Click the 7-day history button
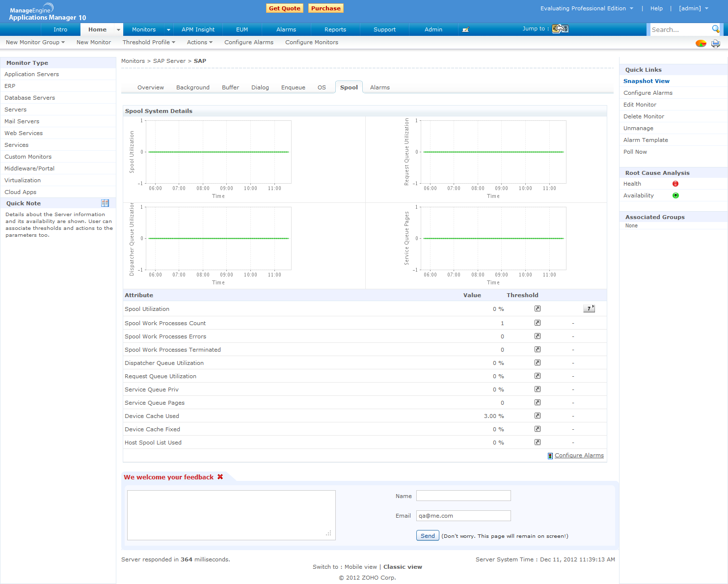The width and height of the screenshot is (728, 584). (x=589, y=308)
